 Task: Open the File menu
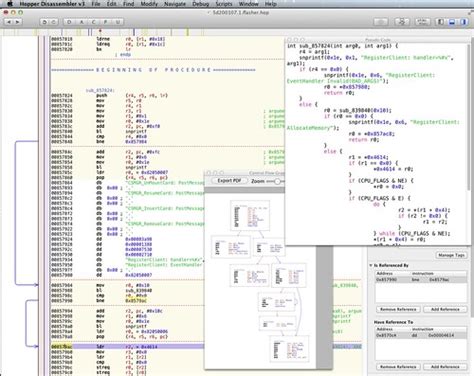click(x=96, y=4)
